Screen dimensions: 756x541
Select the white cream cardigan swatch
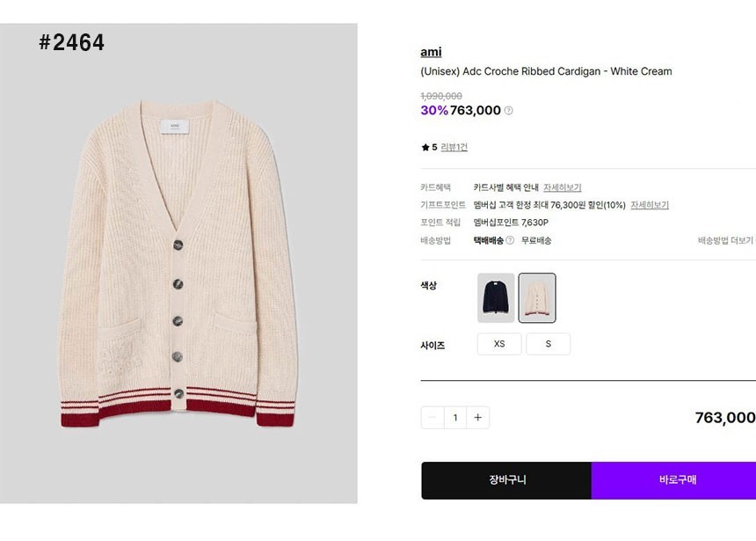point(537,298)
